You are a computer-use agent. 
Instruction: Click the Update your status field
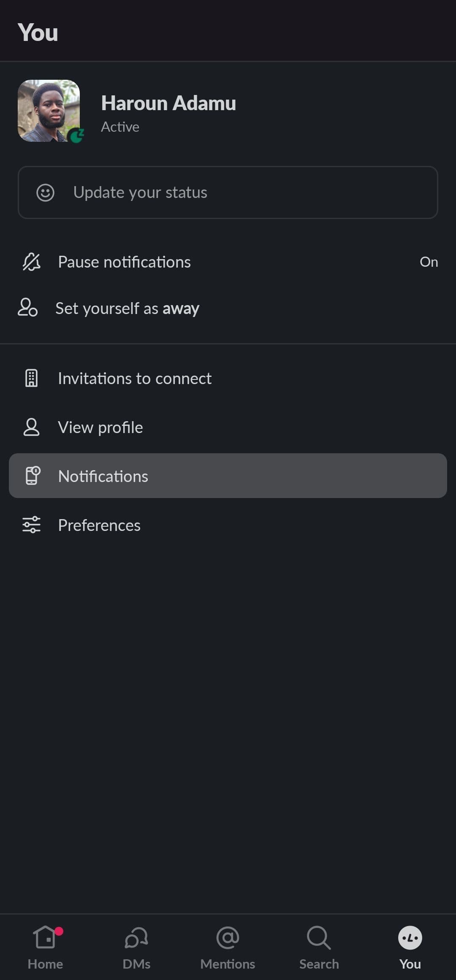[x=228, y=192]
